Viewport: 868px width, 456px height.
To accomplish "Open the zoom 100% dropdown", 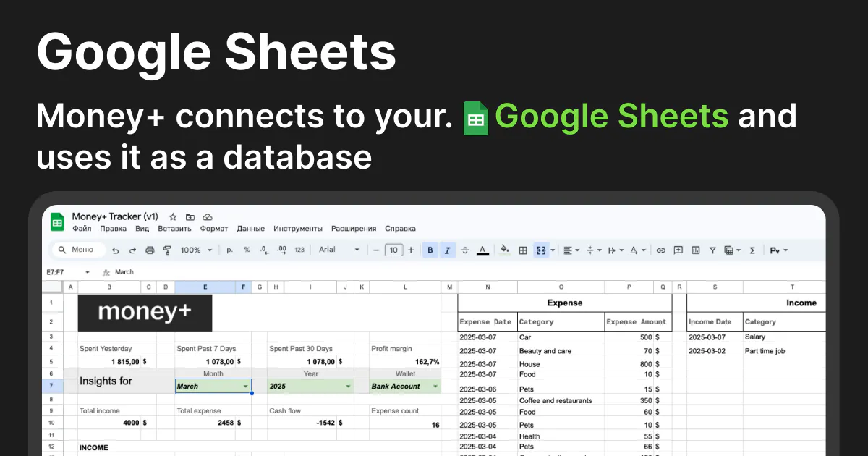I will click(x=197, y=250).
